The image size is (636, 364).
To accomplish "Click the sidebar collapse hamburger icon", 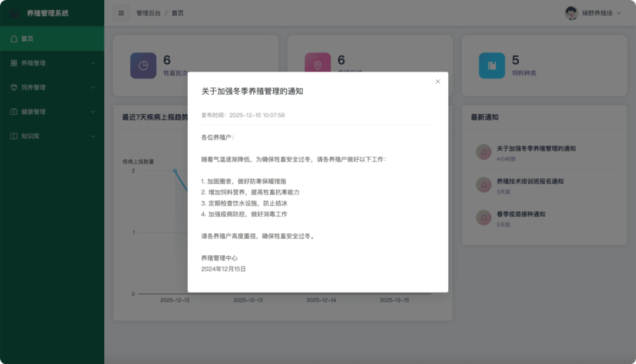I will pos(121,12).
